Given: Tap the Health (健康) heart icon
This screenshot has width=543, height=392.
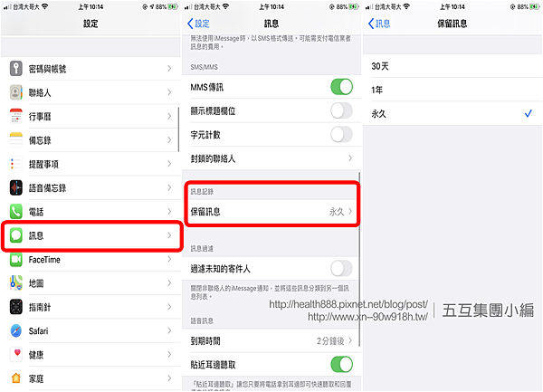Looking at the screenshot, I should (16, 355).
